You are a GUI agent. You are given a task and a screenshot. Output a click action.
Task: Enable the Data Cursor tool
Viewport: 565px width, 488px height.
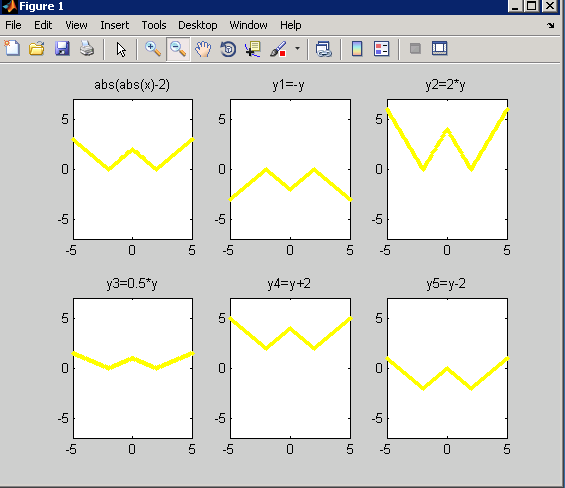(x=253, y=49)
